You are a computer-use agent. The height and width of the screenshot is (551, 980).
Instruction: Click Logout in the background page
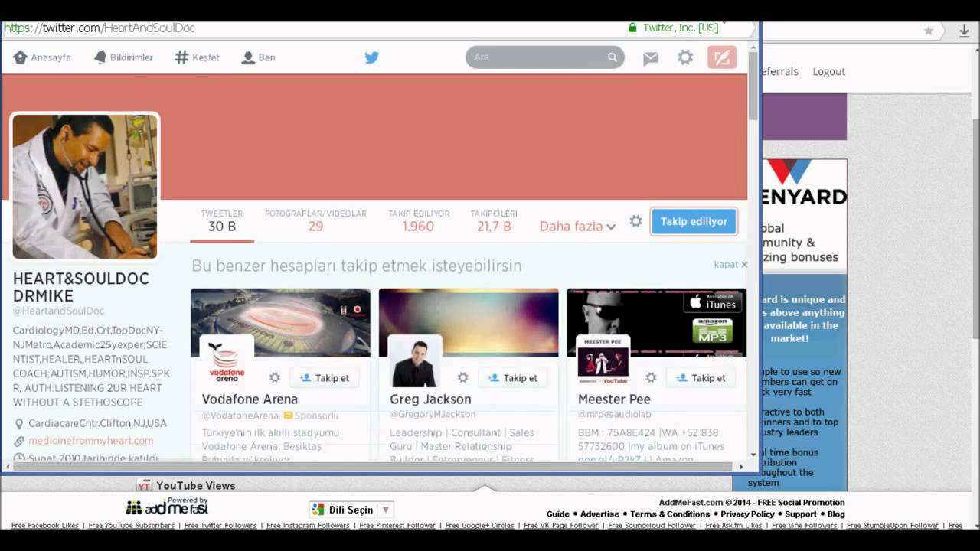point(829,71)
